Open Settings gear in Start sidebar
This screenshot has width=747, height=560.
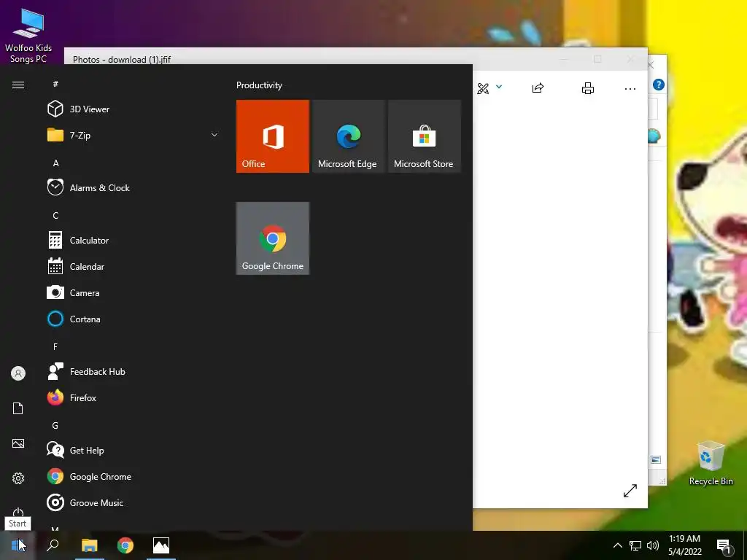[18, 478]
